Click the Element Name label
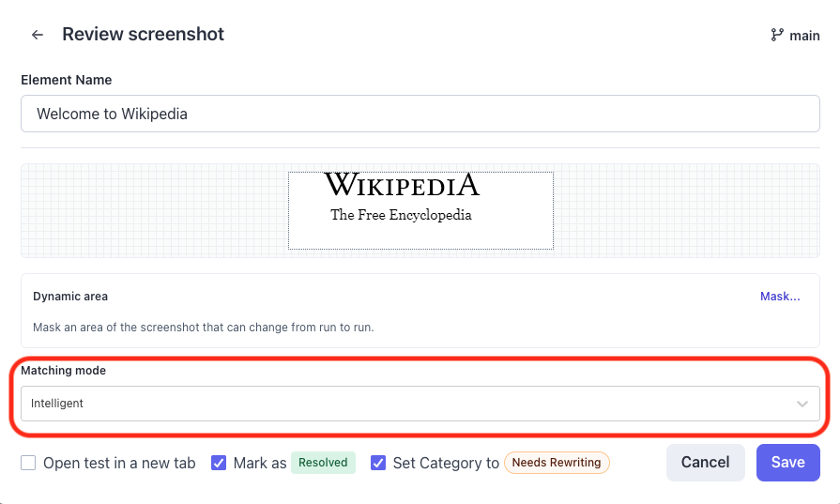 click(x=67, y=80)
